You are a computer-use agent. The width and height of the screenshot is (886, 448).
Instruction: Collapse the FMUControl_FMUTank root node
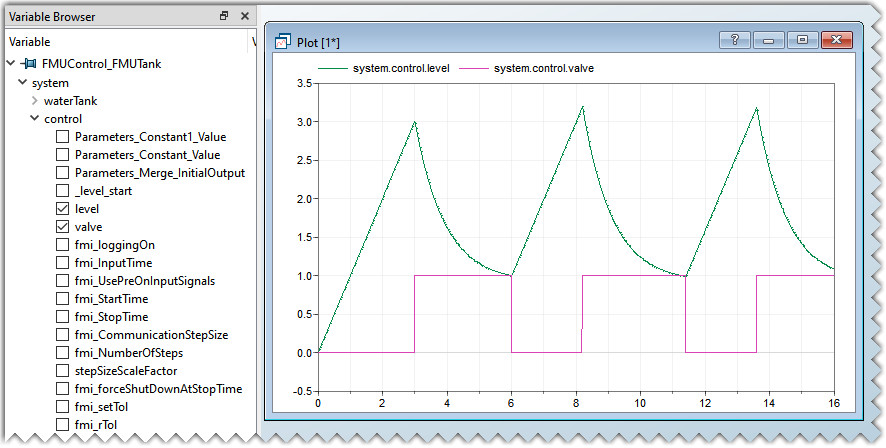tap(10, 64)
